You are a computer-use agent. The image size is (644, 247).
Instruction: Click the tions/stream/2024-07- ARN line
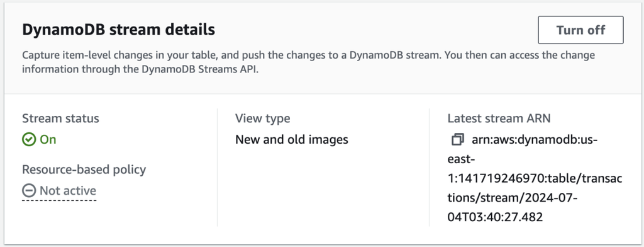tap(513, 198)
